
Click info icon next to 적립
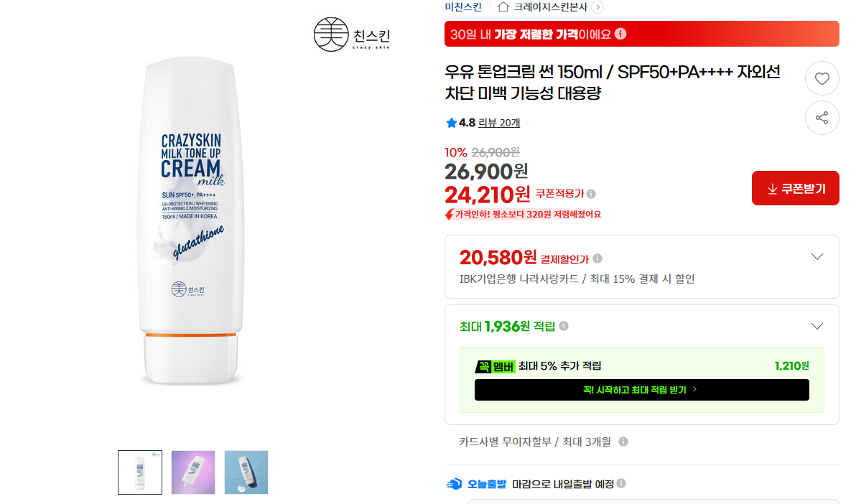564,326
